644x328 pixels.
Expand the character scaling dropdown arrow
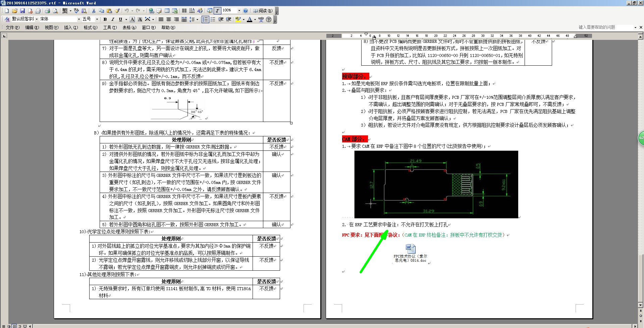tap(153, 19)
